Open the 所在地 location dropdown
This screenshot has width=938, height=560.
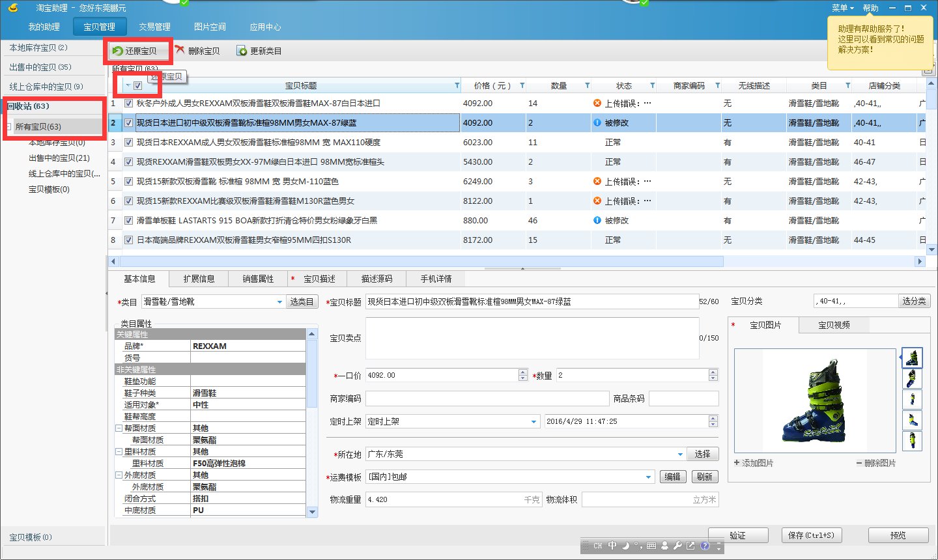[680, 453]
